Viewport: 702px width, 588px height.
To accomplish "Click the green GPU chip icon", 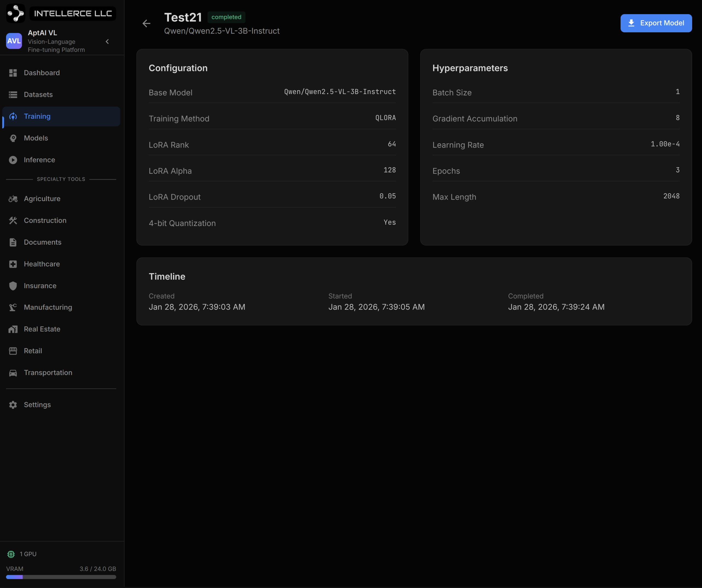I will coord(11,554).
